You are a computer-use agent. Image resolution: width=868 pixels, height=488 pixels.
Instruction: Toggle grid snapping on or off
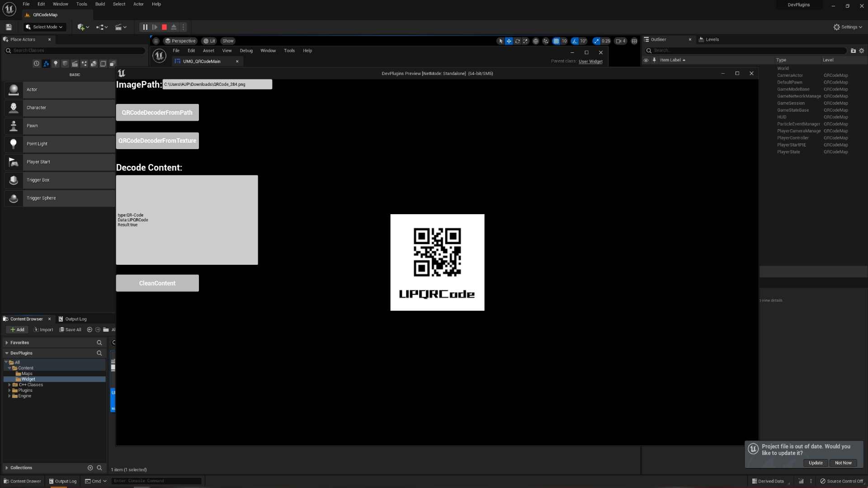click(x=556, y=41)
